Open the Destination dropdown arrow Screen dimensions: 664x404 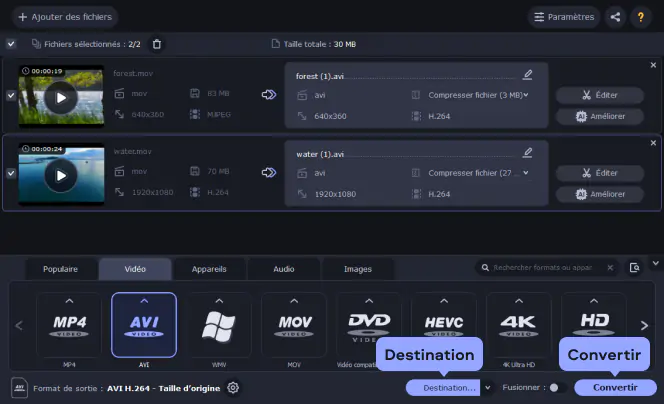click(488, 387)
